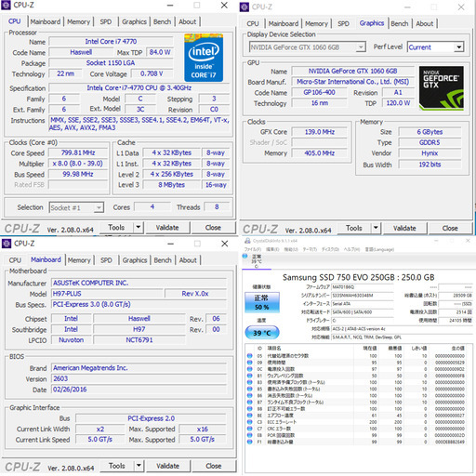Click the '799.81 MHz' core speed value
This screenshot has height=476, width=476.
point(78,152)
